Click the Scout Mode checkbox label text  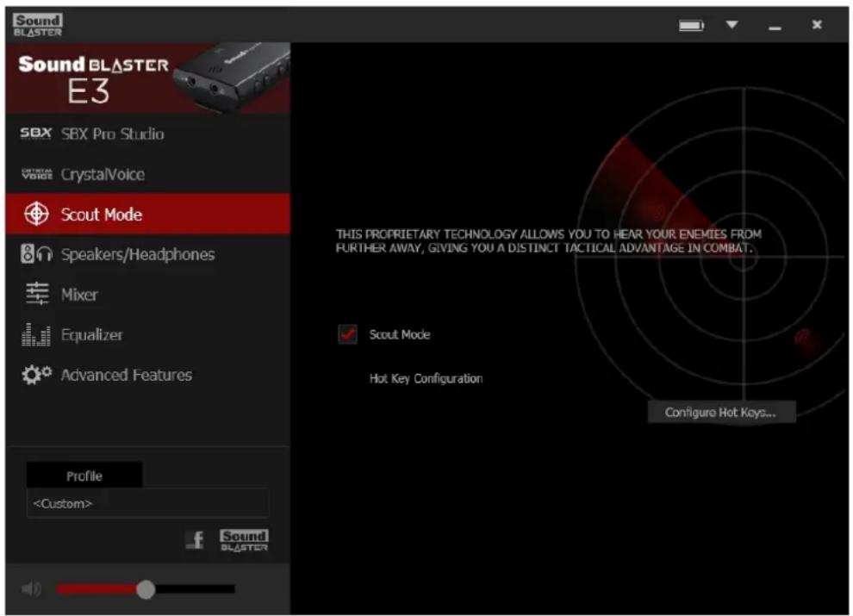(400, 334)
